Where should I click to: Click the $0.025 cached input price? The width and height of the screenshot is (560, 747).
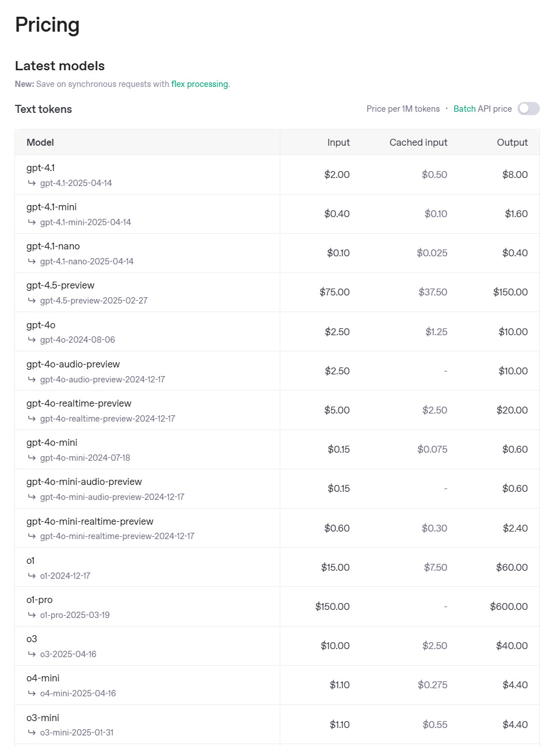click(432, 253)
